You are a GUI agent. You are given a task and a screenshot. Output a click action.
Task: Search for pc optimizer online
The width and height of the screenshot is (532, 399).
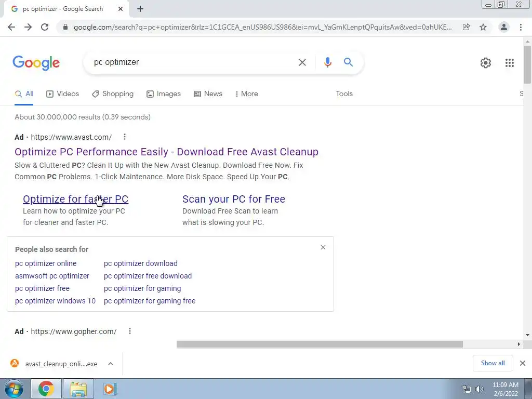46,263
